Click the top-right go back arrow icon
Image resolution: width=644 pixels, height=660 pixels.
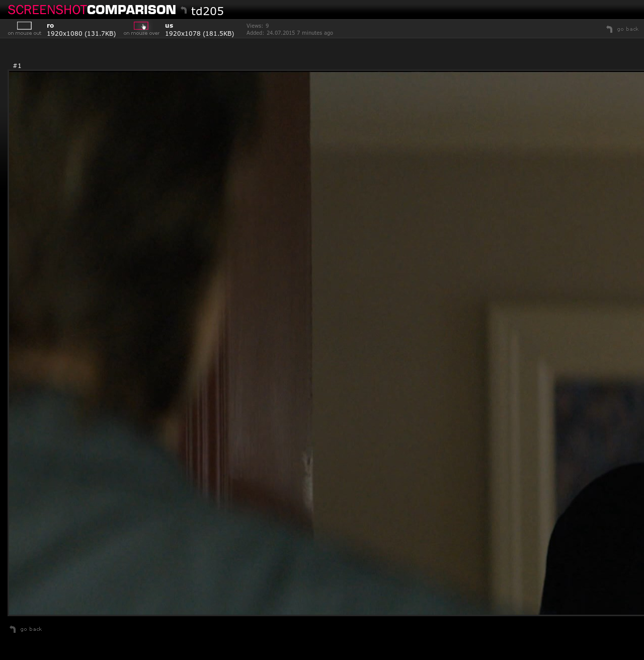point(609,29)
